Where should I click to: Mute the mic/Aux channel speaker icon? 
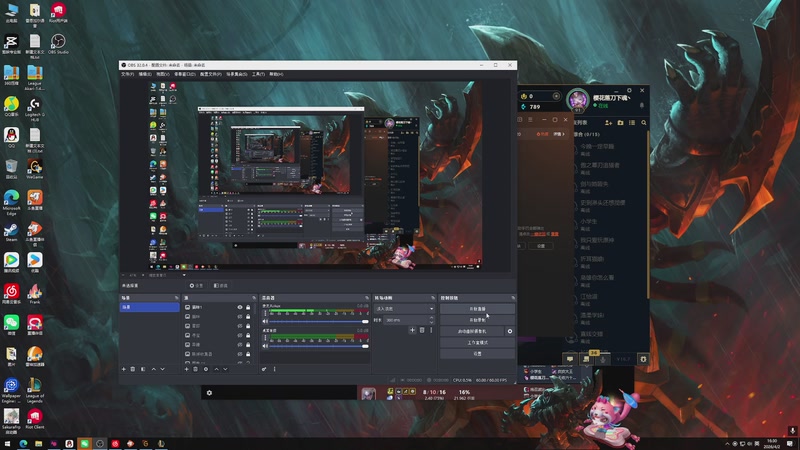265,321
